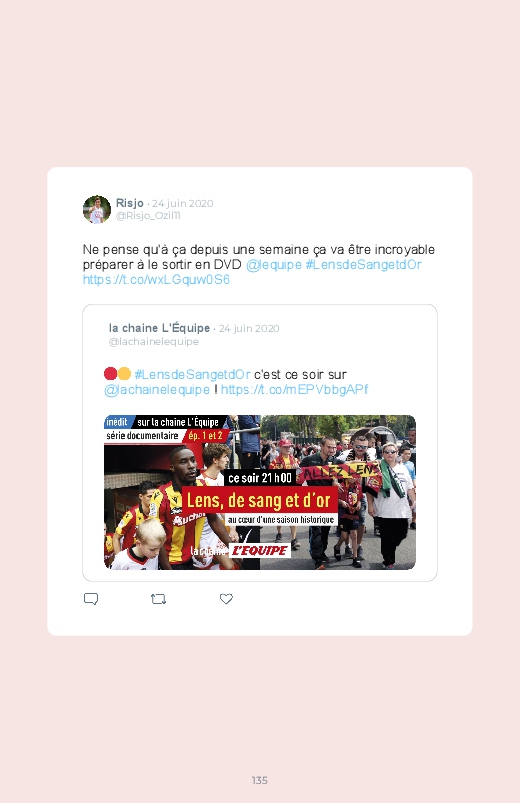
Task: Open the Lens documentary promo image
Action: 260,492
